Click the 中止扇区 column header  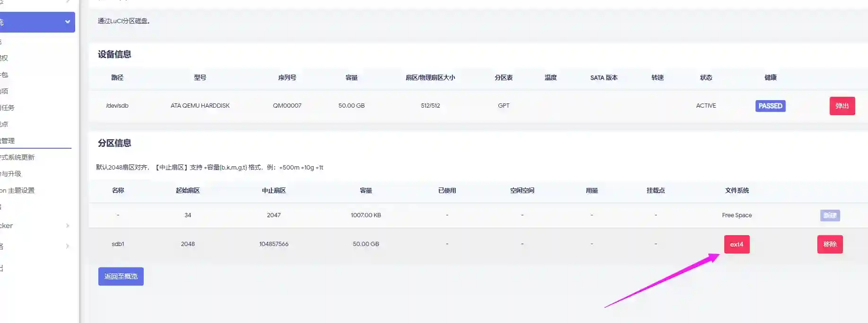pos(274,190)
